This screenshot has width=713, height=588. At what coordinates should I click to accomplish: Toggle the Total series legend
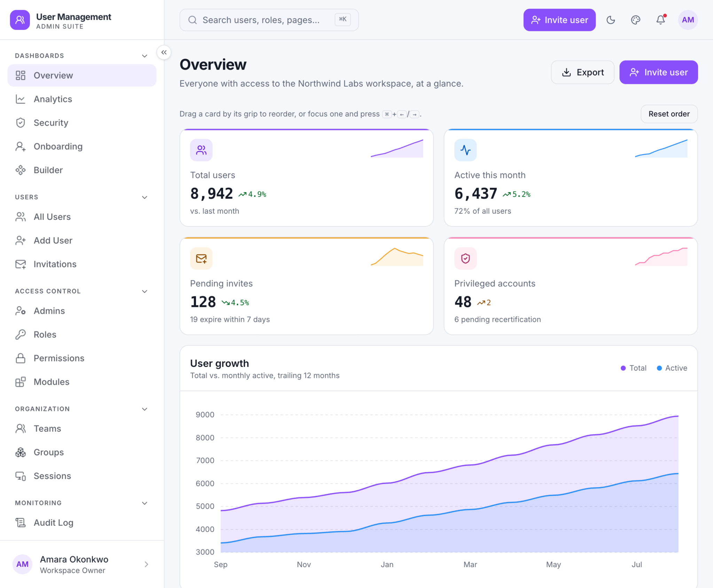pos(634,368)
